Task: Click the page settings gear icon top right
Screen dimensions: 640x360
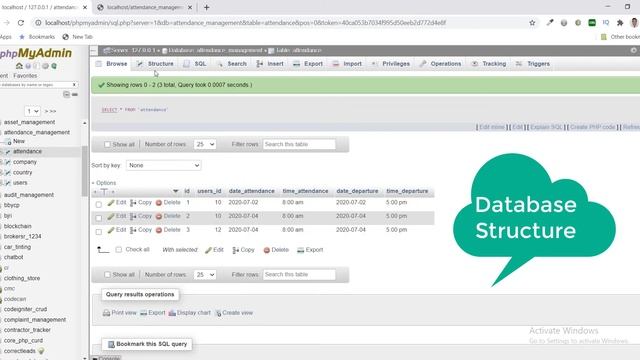Action: pyautogui.click(x=633, y=50)
